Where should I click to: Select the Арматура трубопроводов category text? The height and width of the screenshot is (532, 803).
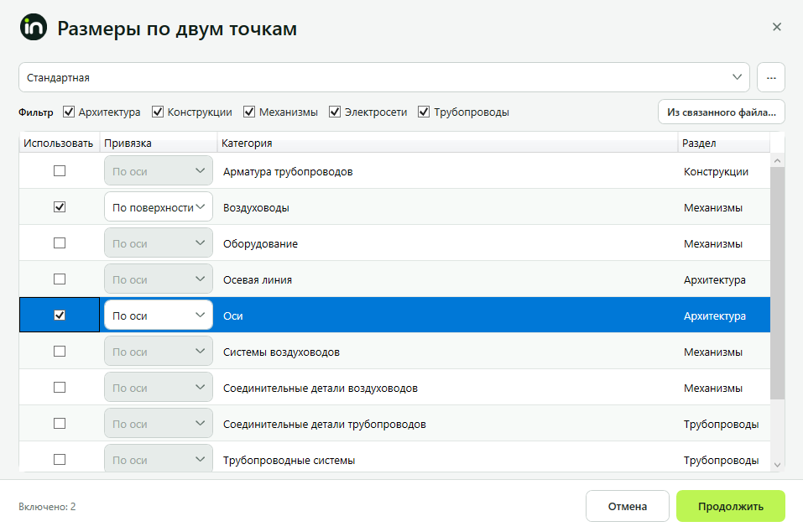click(x=288, y=171)
